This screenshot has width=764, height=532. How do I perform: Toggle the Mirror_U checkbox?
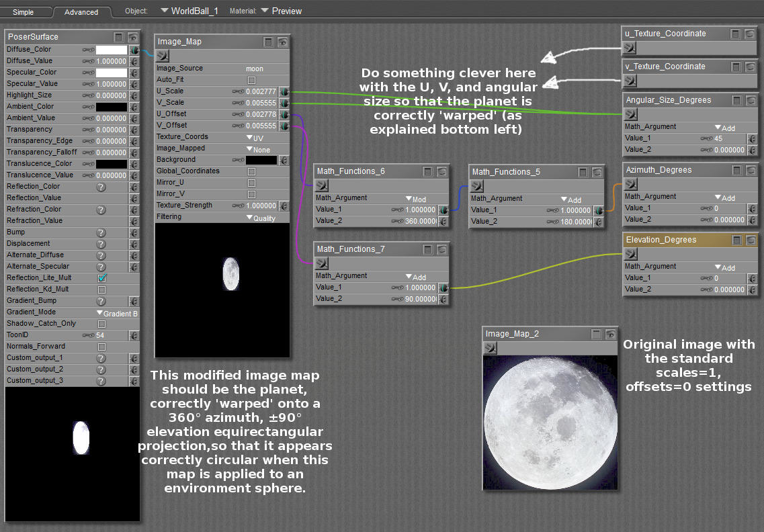[x=252, y=183]
